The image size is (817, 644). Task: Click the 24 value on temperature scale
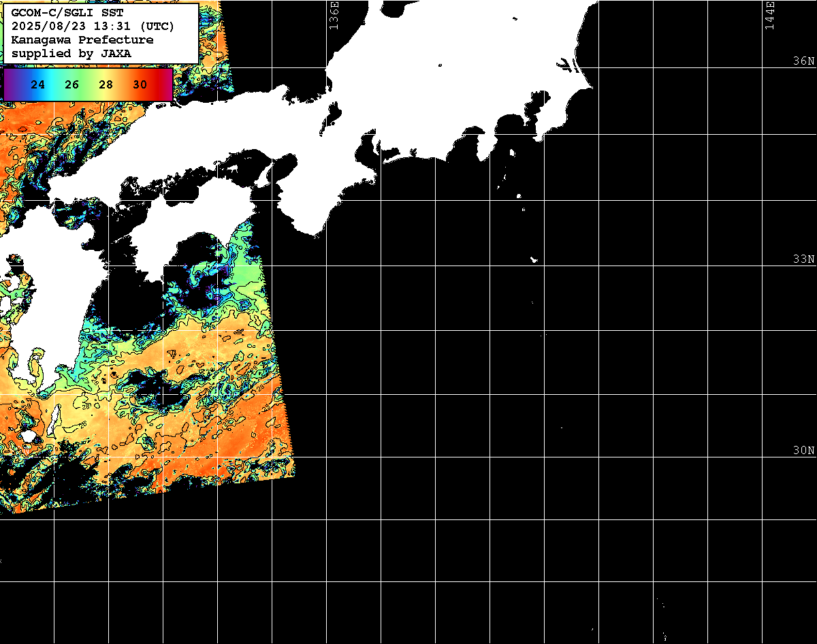pyautogui.click(x=38, y=85)
